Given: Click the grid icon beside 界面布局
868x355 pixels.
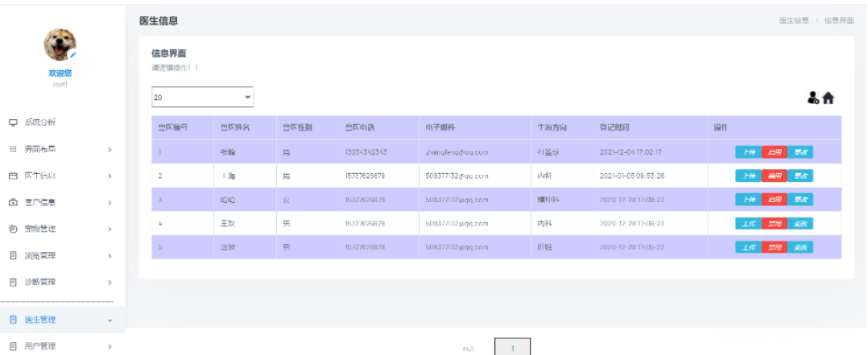Looking at the screenshot, I should 13,150.
